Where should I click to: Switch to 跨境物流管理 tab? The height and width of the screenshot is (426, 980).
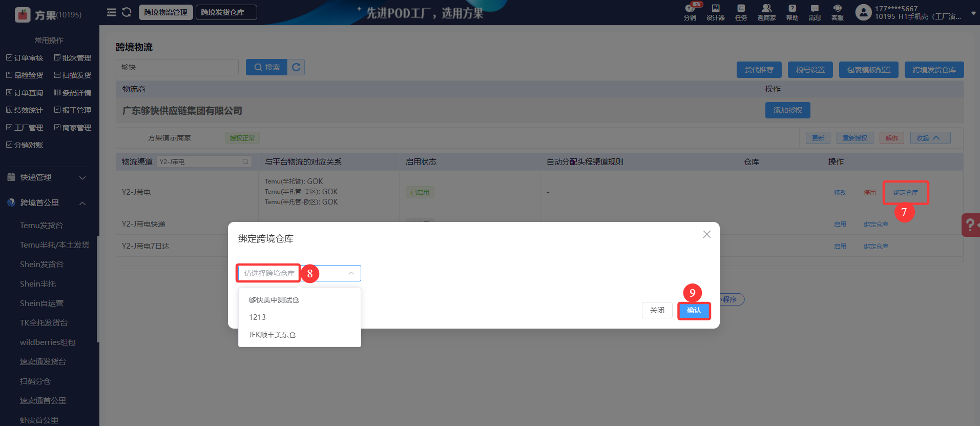pyautogui.click(x=165, y=12)
